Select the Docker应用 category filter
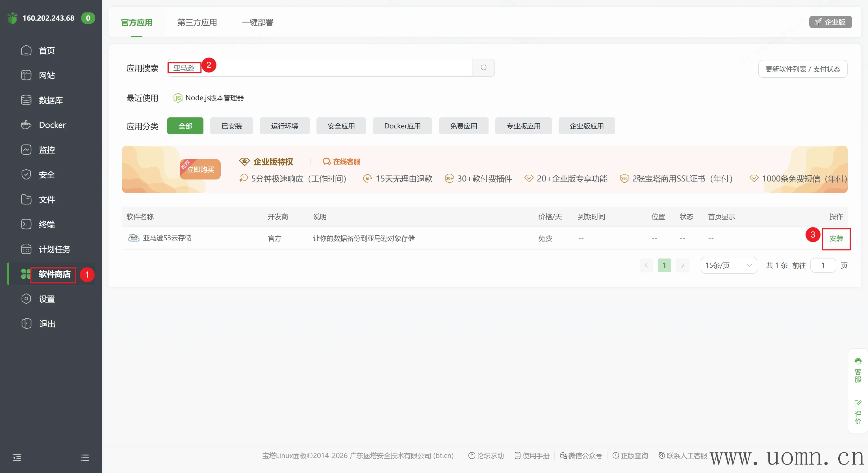This screenshot has width=868, height=473. pos(402,126)
